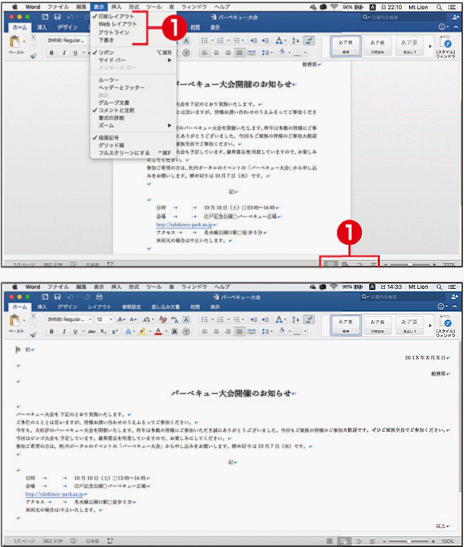Viewport: 464px width, 547px height.
Task: Click Align Left in upper window ribbon
Action: [205, 53]
